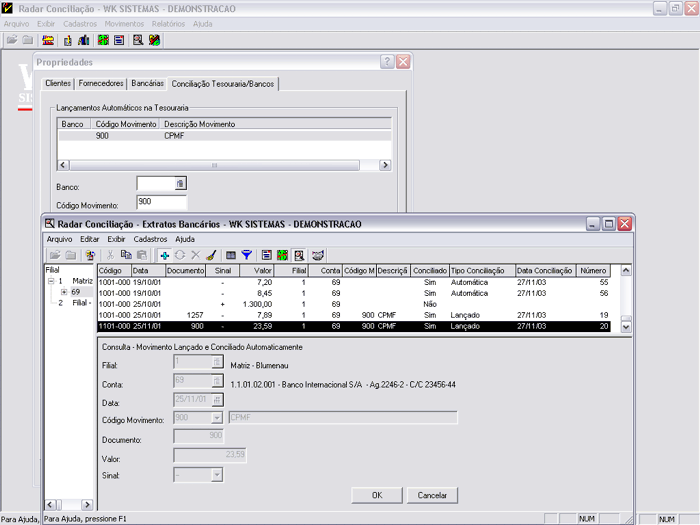Click the blue plus add-record toolbar icon

[x=164, y=255]
